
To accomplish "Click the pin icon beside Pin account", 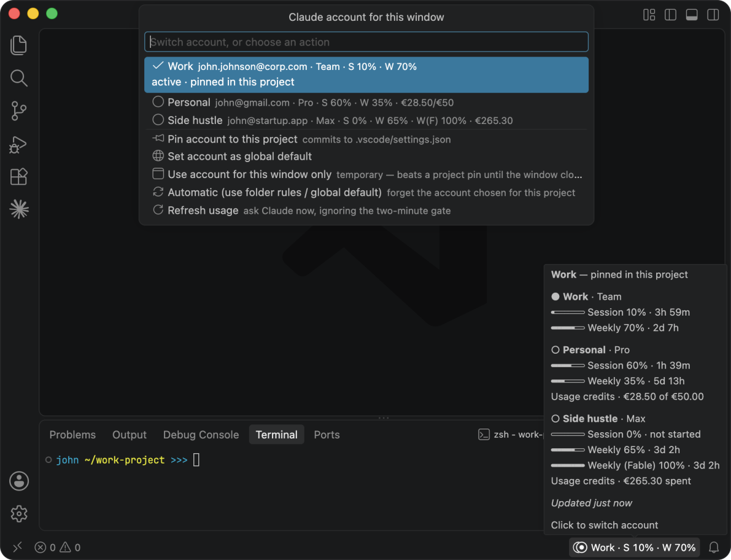I will point(158,138).
